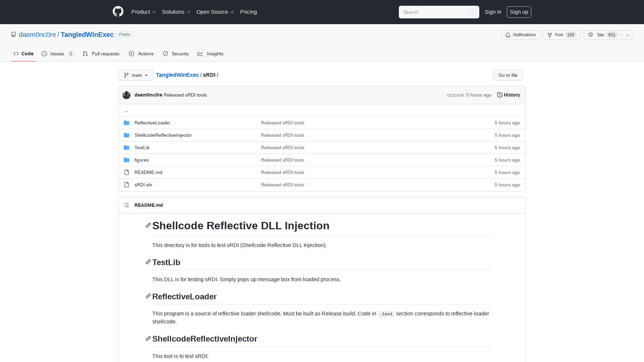Open the Pricing page
This screenshot has width=644, height=362.
pos(249,12)
